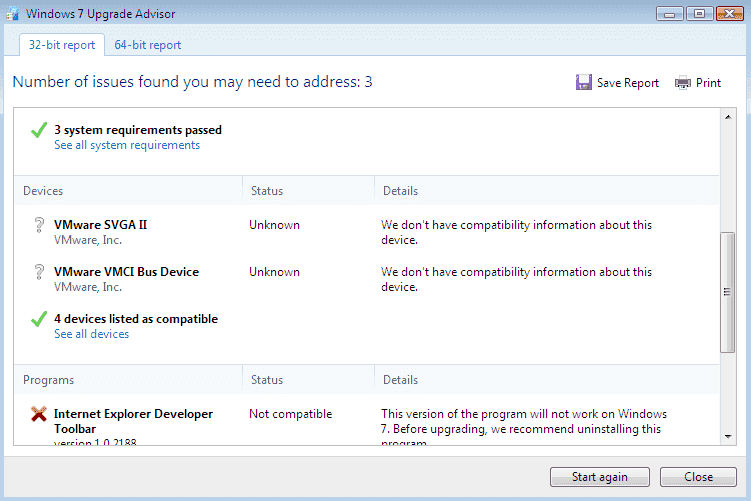Click the printer icon next to Print
Screen dimensions: 751x501
[683, 83]
